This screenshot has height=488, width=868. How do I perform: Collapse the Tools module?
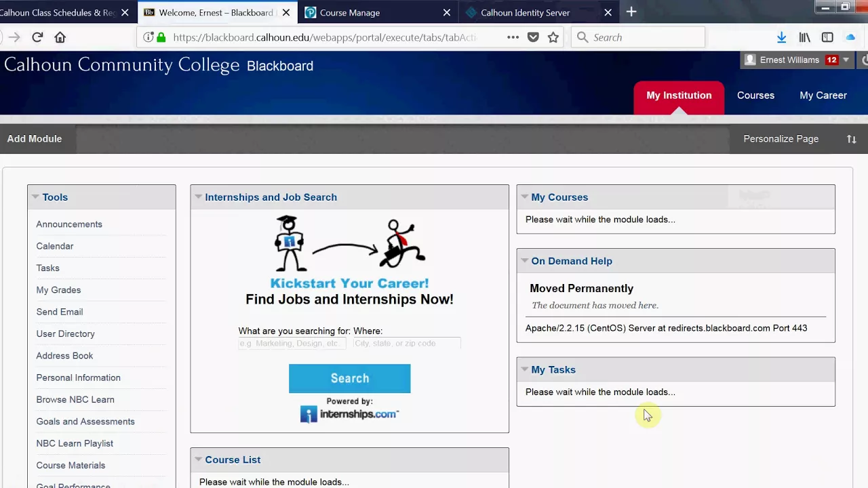35,197
